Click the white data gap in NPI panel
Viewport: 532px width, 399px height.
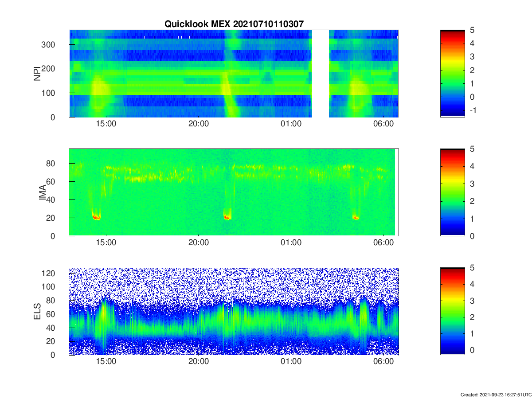coord(321,73)
